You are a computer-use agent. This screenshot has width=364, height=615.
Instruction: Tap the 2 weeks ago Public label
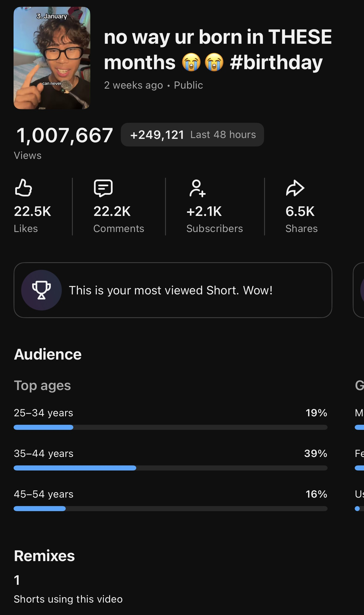pyautogui.click(x=154, y=85)
